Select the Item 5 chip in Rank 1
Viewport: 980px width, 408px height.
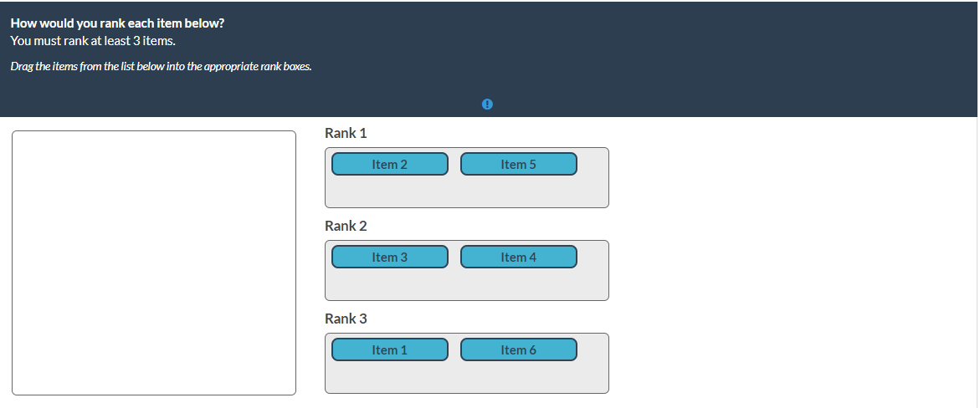pos(518,165)
